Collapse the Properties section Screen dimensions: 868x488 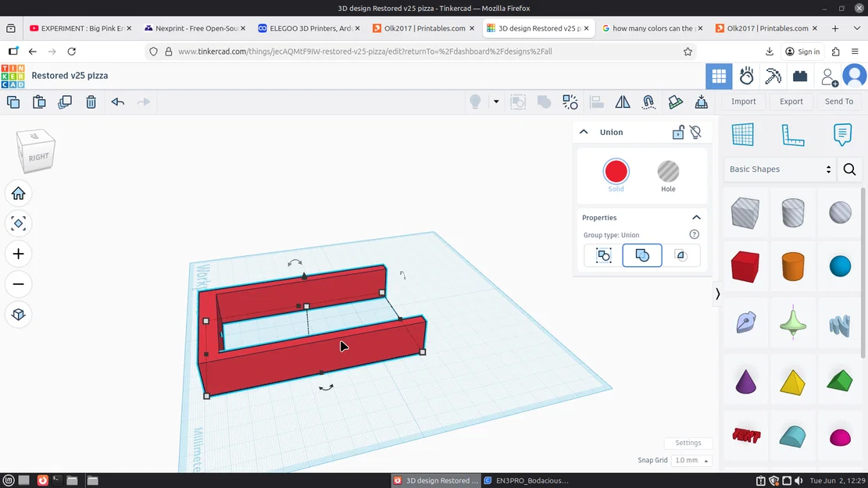(696, 217)
